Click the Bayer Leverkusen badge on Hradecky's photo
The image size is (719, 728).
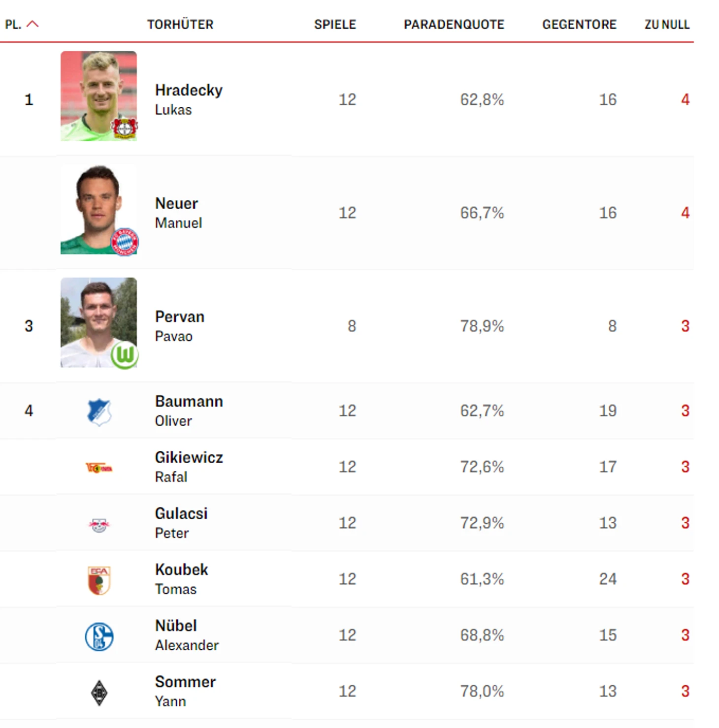click(x=124, y=128)
